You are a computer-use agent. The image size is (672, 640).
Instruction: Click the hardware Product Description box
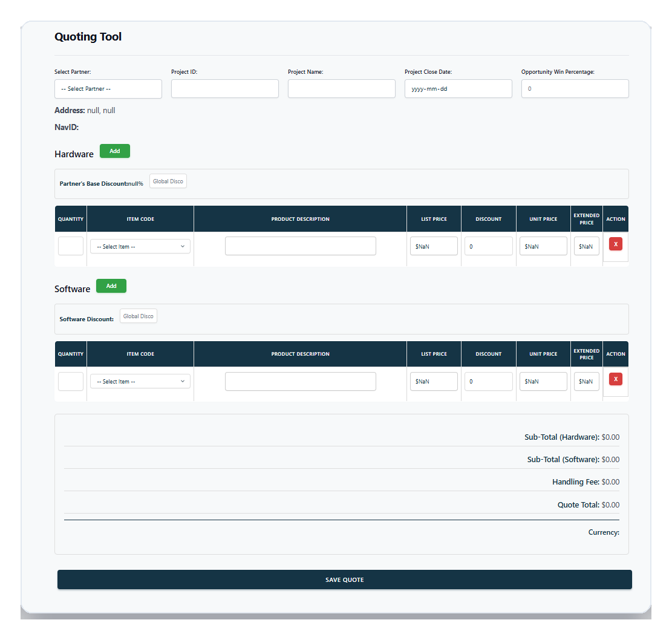coord(300,246)
